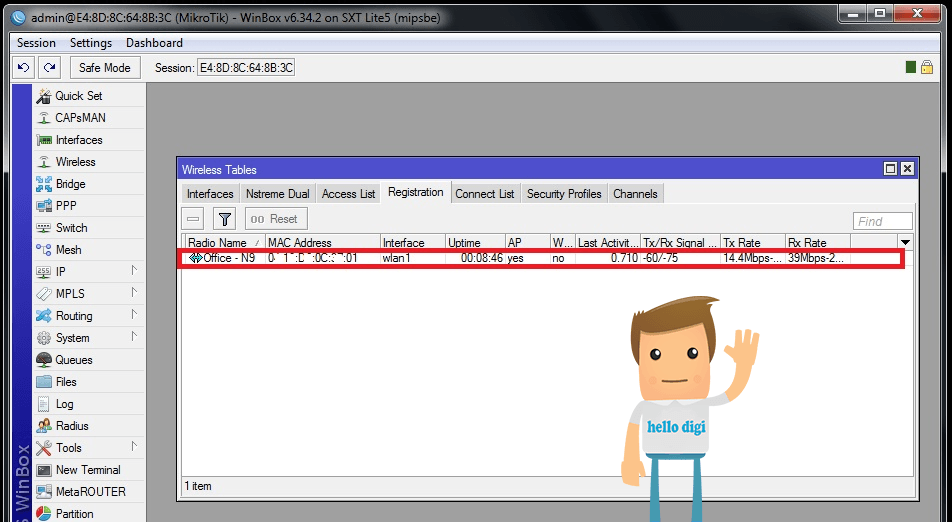The width and height of the screenshot is (952, 522).
Task: Expand the MPLS submenu arrow
Action: tap(134, 293)
